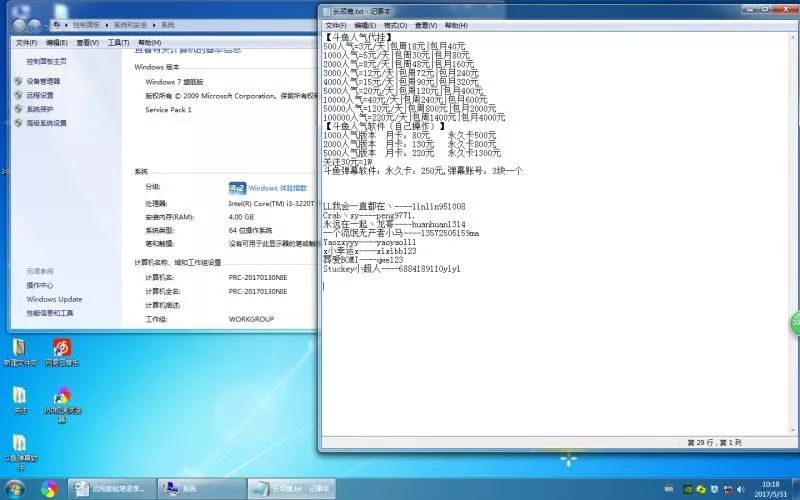Switch to Notepad taskbar button
Viewport: 800px width, 500px height.
292,489
